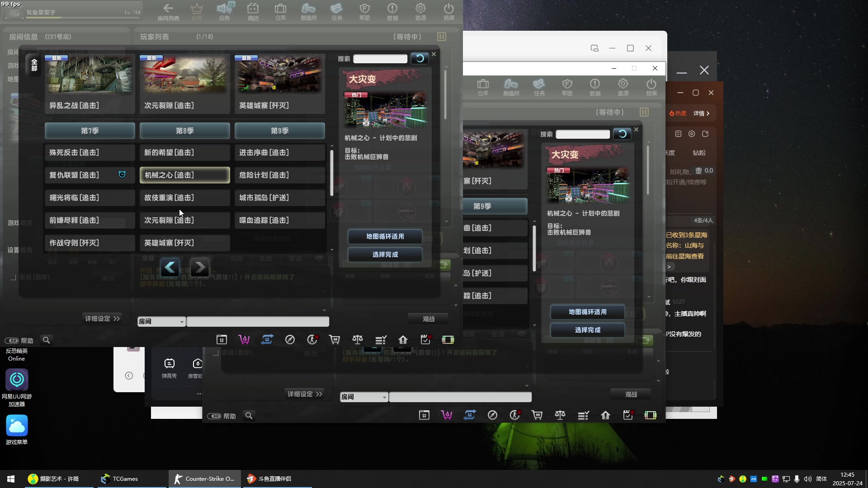
Task: Click running-man timer icon in front bottom toolbar
Action: pyautogui.click(x=312, y=339)
